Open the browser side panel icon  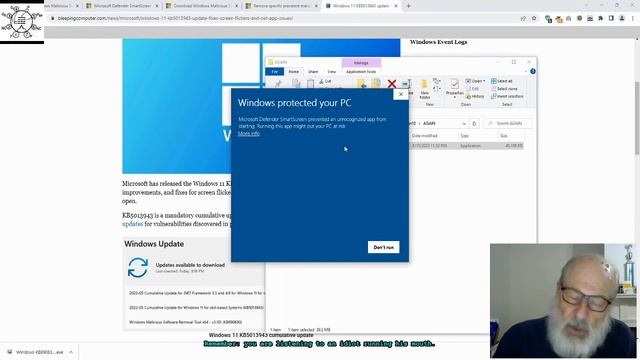coord(611,18)
